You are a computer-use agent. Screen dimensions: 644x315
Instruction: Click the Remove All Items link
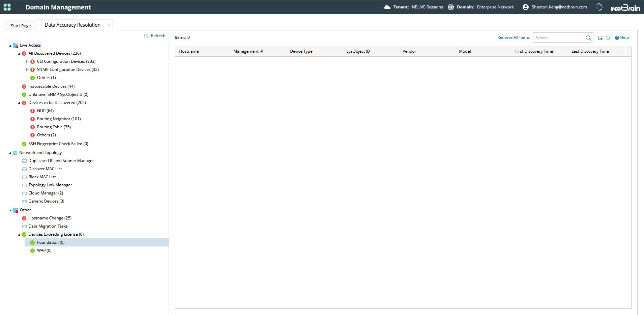514,37
